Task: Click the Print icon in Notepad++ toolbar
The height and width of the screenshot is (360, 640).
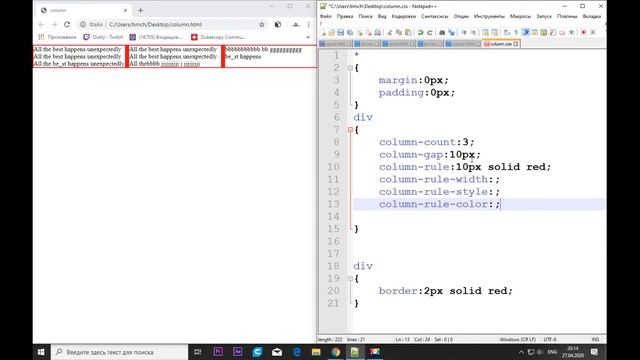Action: (x=378, y=33)
